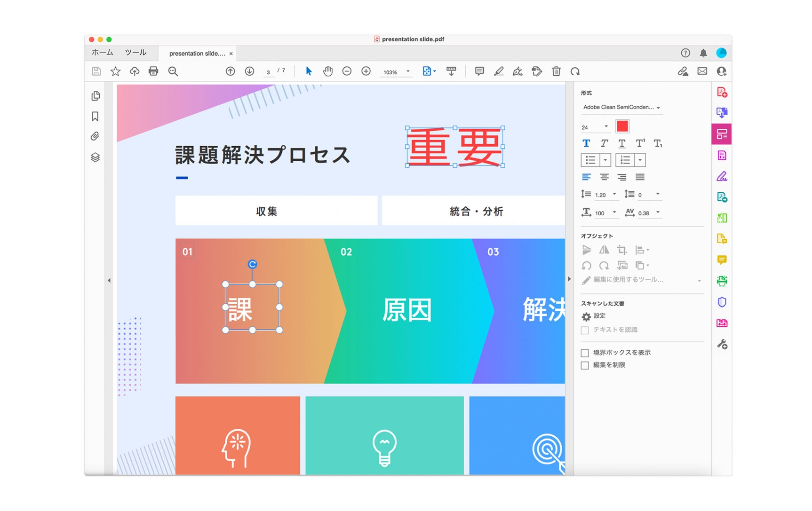The height and width of the screenshot is (511, 812).
Task: Delete with the trash icon
Action: pos(556,71)
